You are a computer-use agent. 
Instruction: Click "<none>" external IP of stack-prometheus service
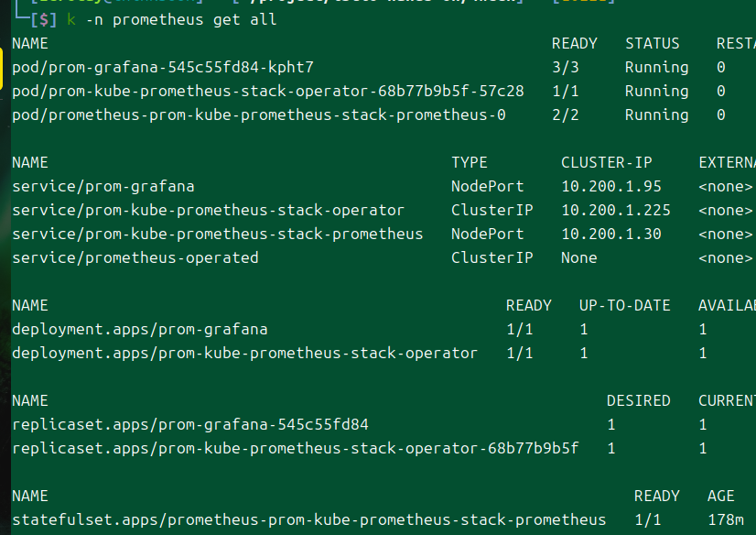(x=726, y=234)
